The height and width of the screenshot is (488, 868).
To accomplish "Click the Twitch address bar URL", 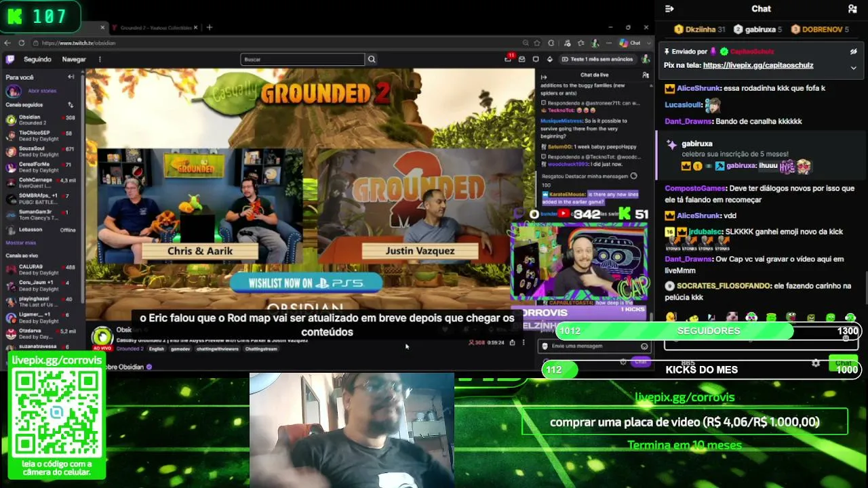I will (x=79, y=43).
